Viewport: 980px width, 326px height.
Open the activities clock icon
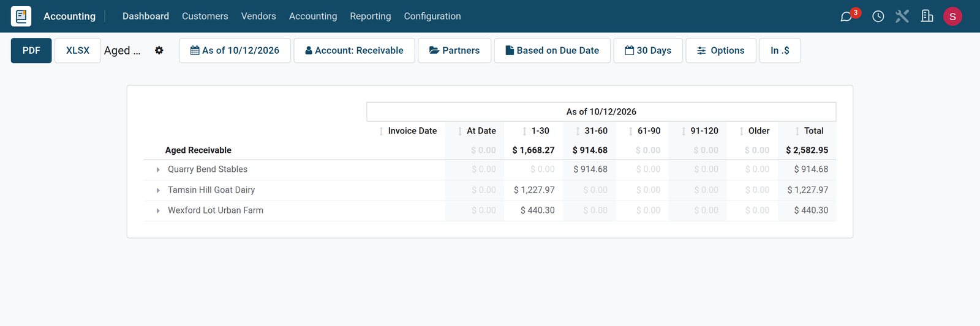[x=878, y=17]
